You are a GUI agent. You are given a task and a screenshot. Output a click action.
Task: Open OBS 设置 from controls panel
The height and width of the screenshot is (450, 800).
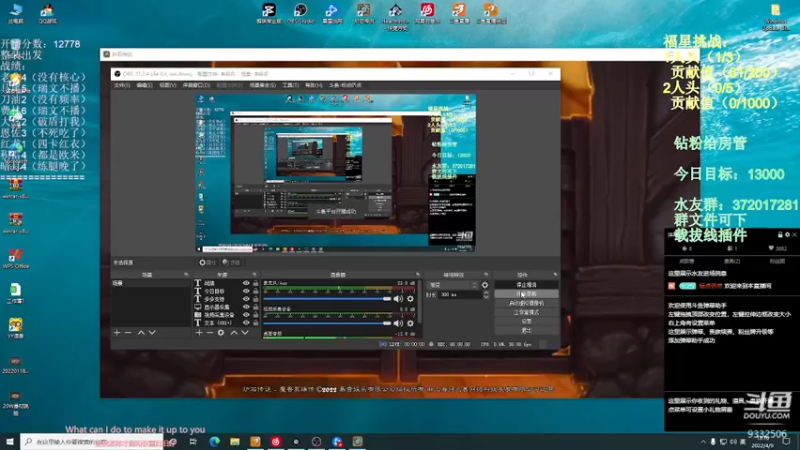[526, 321]
